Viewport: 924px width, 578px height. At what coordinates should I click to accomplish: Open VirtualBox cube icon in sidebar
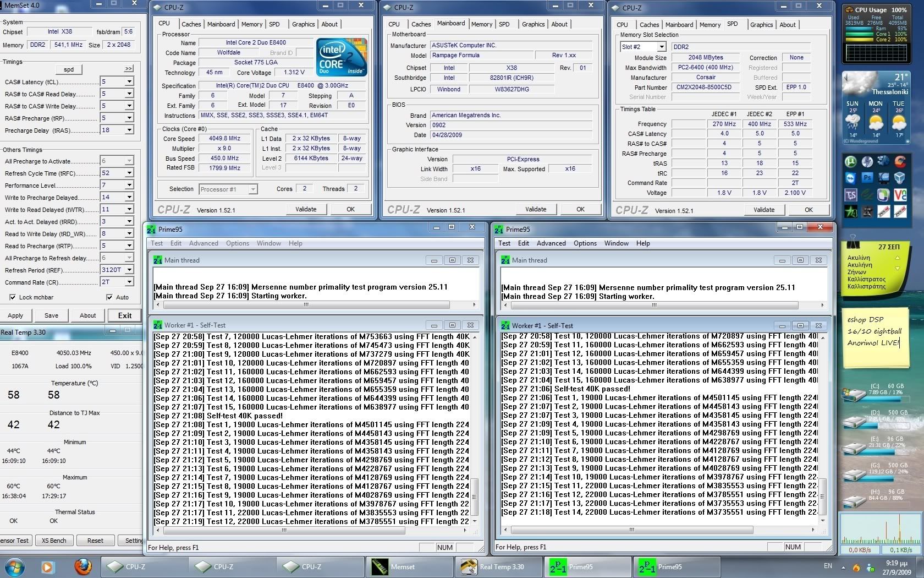[900, 178]
